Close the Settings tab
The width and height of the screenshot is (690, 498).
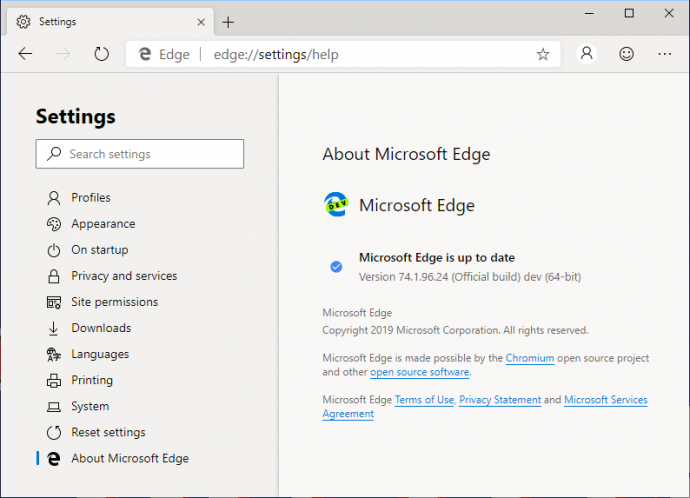[x=201, y=22]
